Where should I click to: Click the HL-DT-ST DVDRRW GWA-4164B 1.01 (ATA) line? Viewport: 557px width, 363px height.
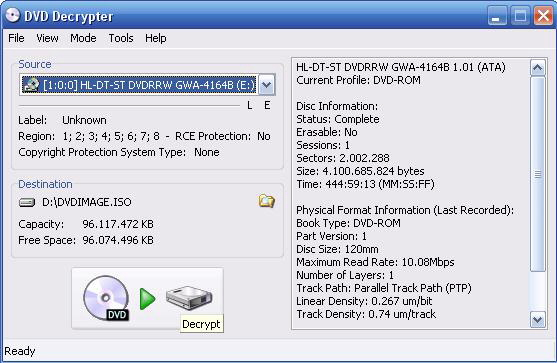[401, 67]
